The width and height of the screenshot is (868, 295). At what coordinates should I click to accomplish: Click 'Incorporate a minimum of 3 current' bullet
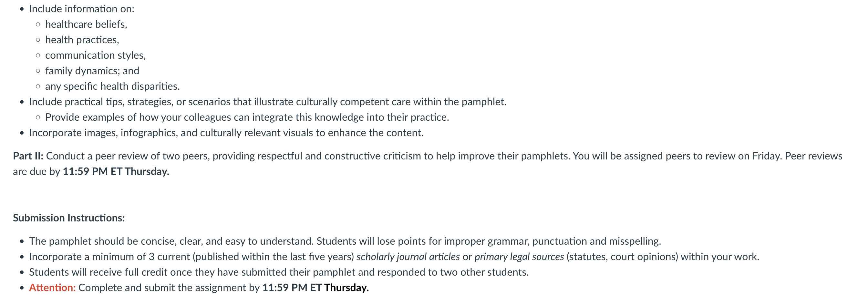click(394, 257)
